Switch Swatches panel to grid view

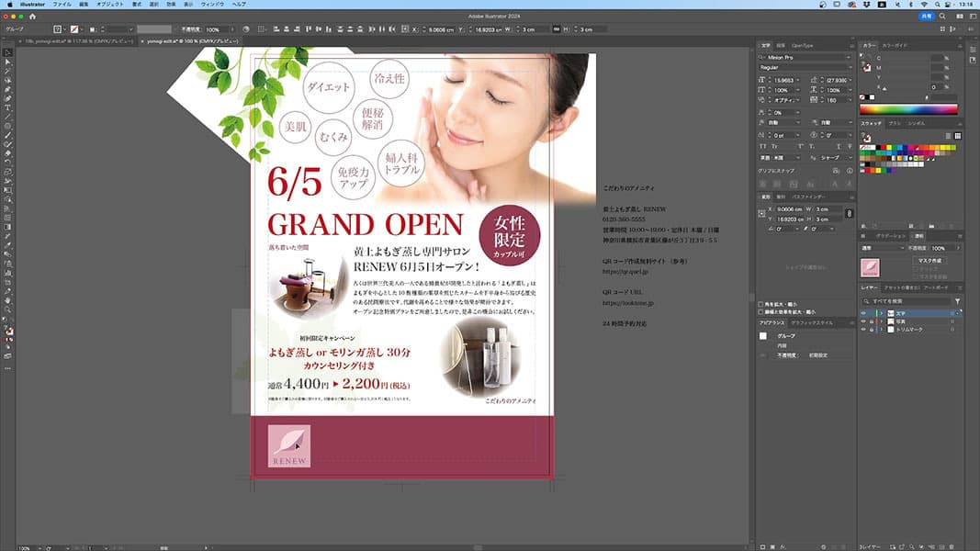click(x=957, y=135)
